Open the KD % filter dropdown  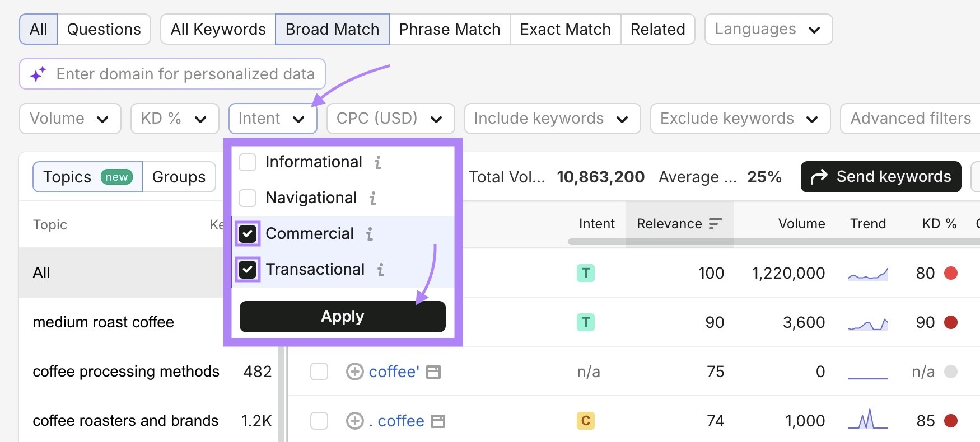click(x=175, y=119)
